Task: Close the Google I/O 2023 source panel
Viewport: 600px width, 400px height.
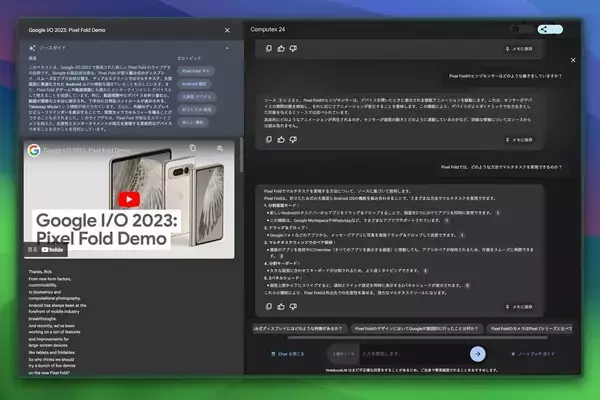Action: click(x=227, y=31)
